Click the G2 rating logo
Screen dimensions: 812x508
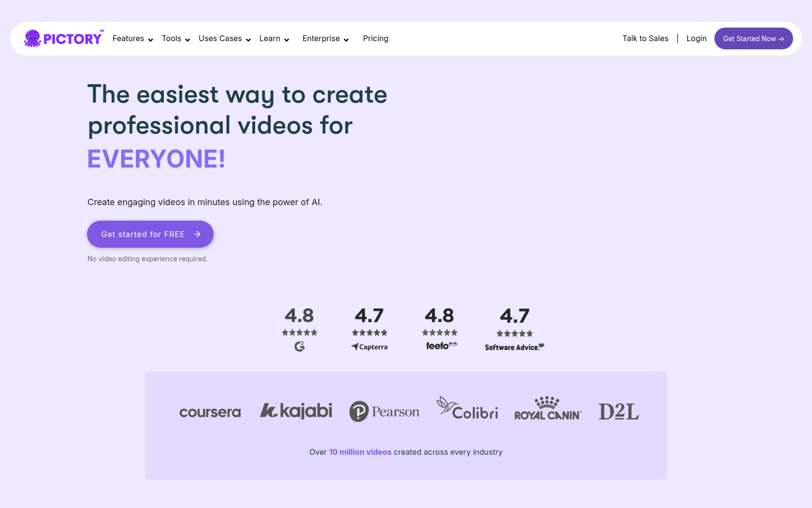coord(300,346)
